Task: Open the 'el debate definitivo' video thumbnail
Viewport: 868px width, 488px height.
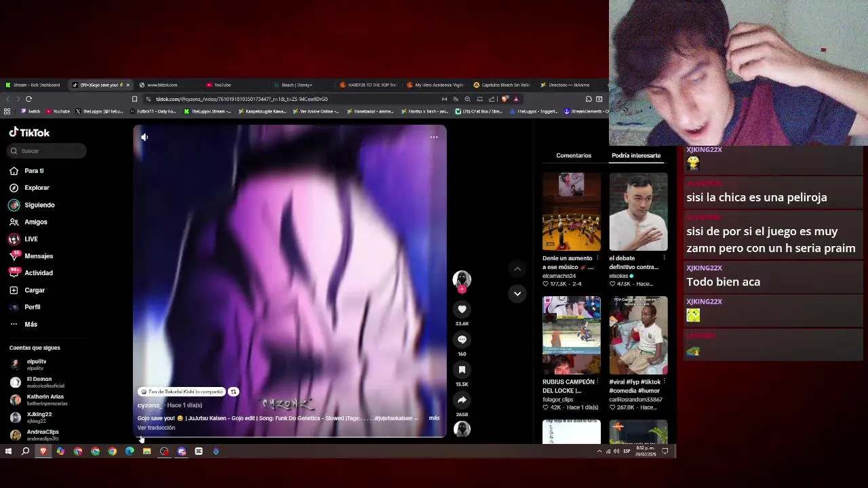Action: tap(638, 211)
